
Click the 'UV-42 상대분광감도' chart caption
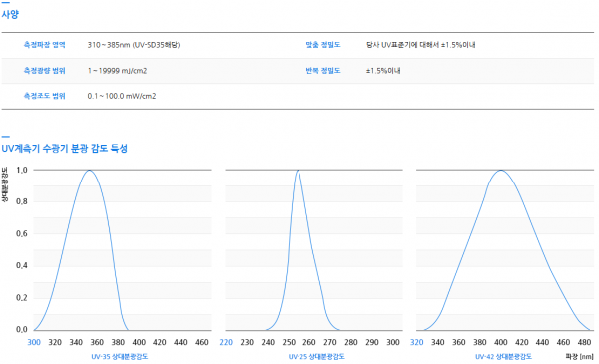[503, 356]
